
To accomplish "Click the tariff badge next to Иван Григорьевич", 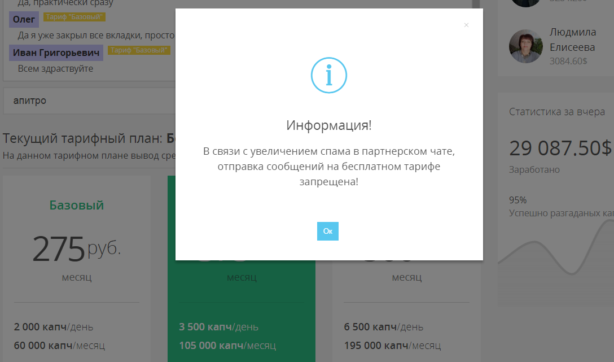I will [x=139, y=50].
